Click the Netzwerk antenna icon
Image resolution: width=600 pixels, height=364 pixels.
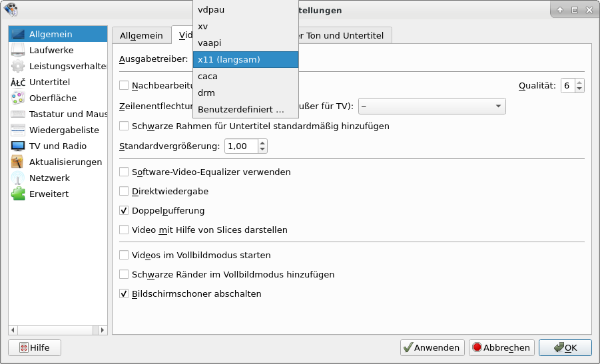[x=18, y=178]
